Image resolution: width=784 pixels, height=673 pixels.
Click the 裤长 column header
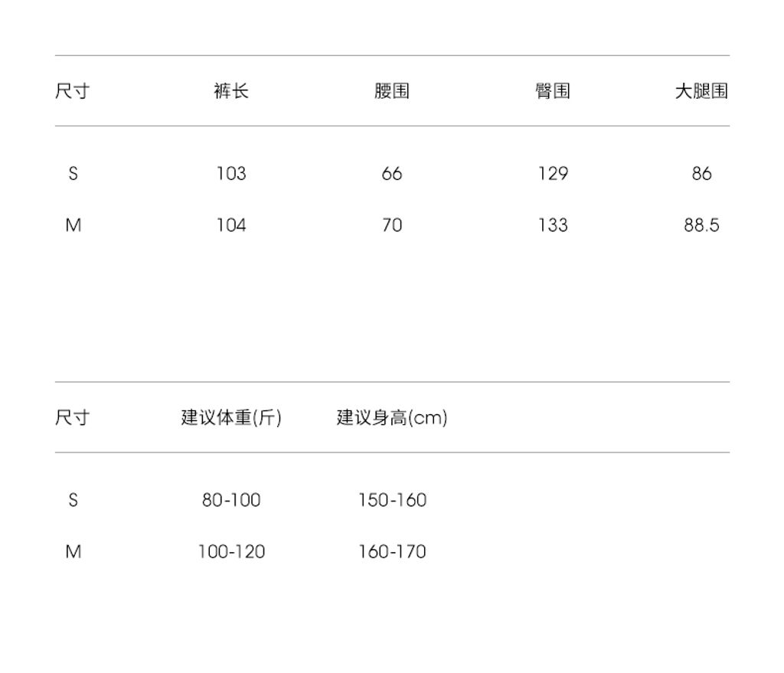click(231, 91)
